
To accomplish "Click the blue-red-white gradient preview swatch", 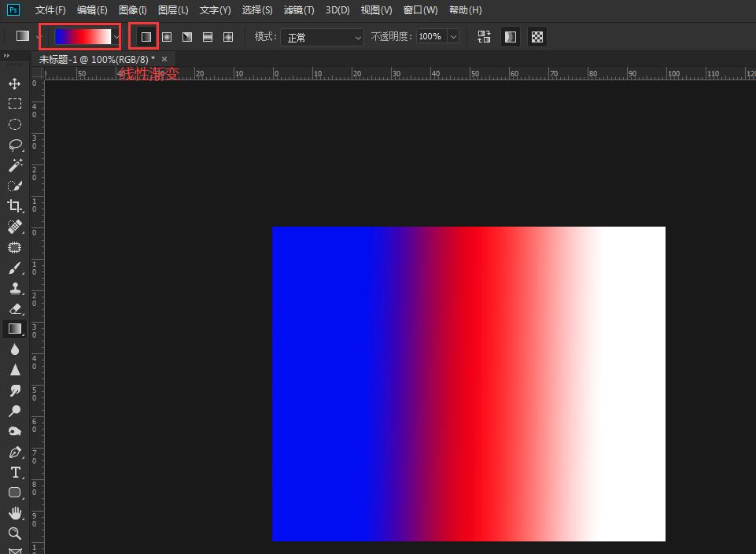I will 83,37.
